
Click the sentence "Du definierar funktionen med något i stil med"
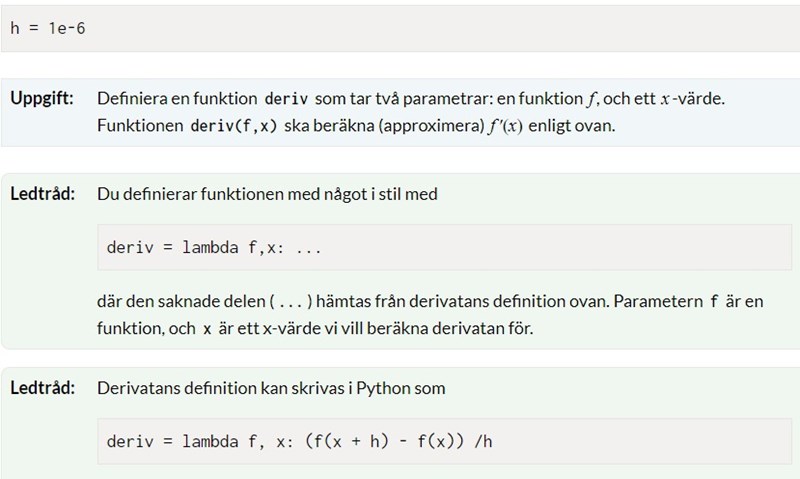[267, 194]
